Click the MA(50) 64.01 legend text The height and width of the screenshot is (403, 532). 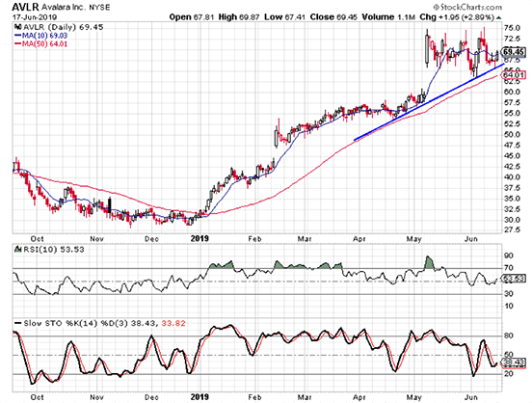point(44,43)
